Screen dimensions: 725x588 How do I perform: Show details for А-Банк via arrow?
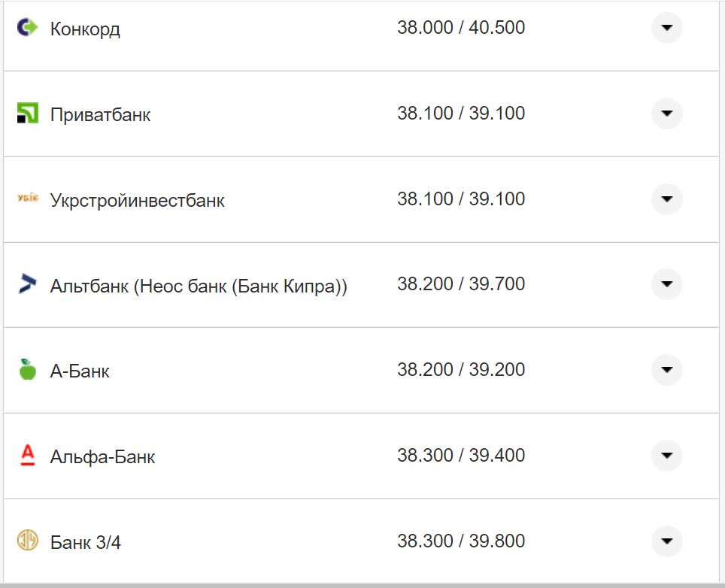click(666, 370)
